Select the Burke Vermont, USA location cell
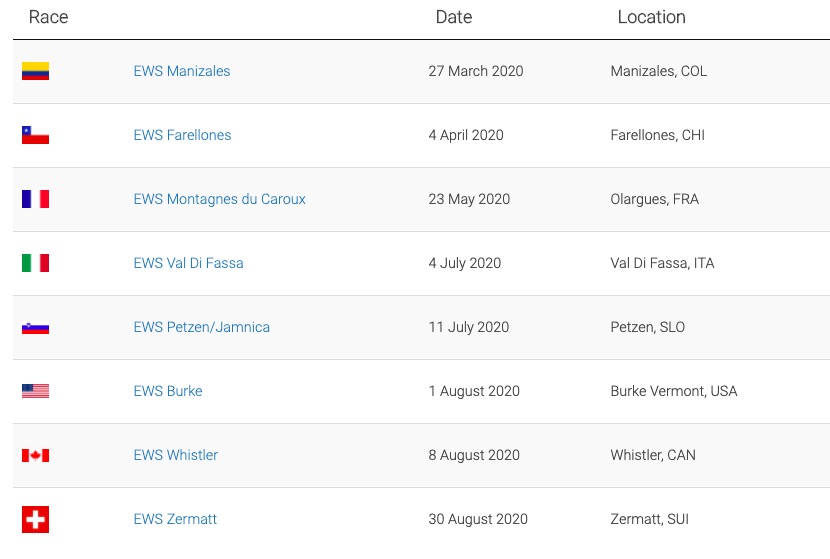830x559 pixels. tap(673, 391)
